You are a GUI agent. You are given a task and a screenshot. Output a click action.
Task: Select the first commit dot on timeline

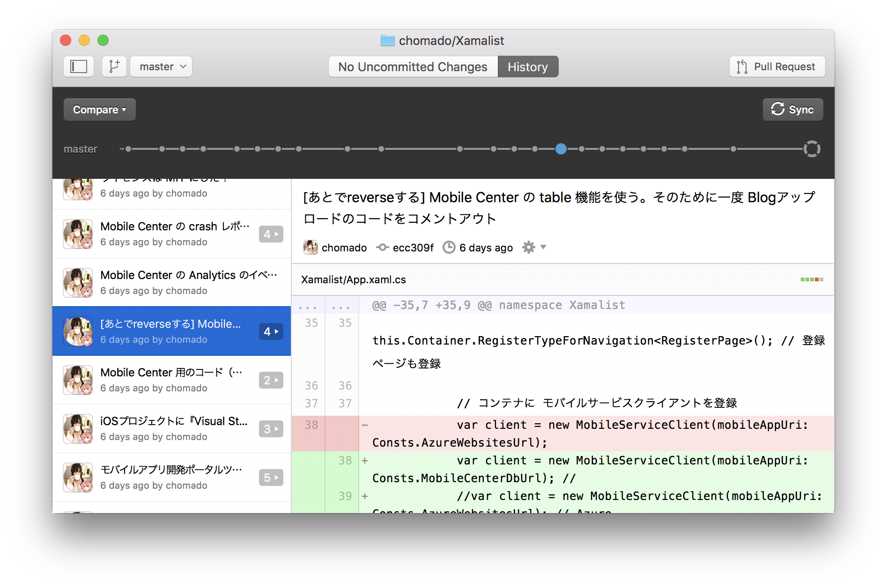coord(128,149)
